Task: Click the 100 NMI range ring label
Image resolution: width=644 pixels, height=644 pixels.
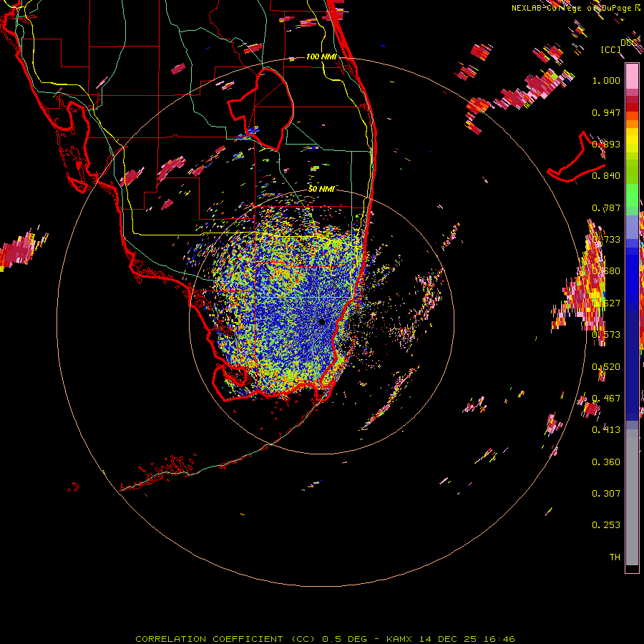Action: click(321, 57)
